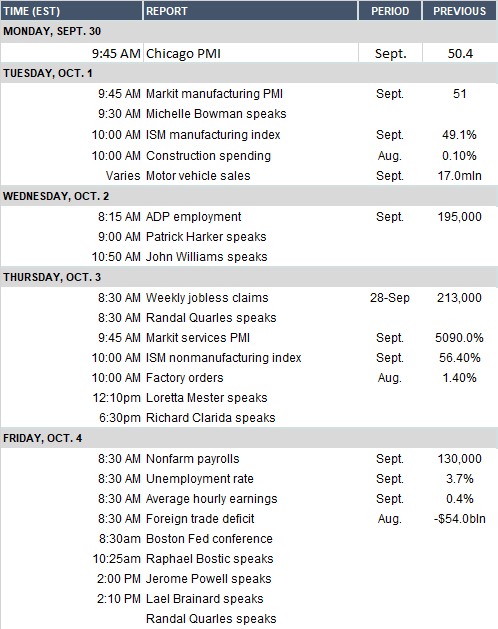Click the Markit manufacturing PMI entry

click(x=214, y=94)
